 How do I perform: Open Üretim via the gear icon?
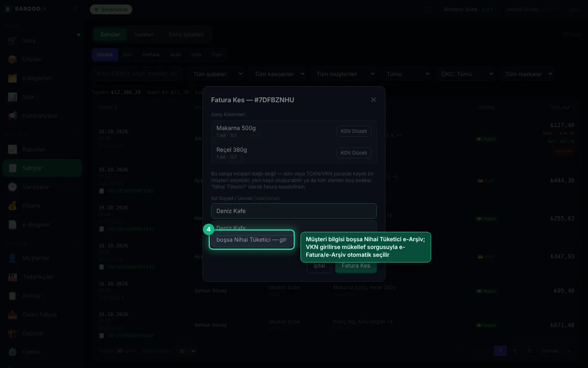[12, 352]
